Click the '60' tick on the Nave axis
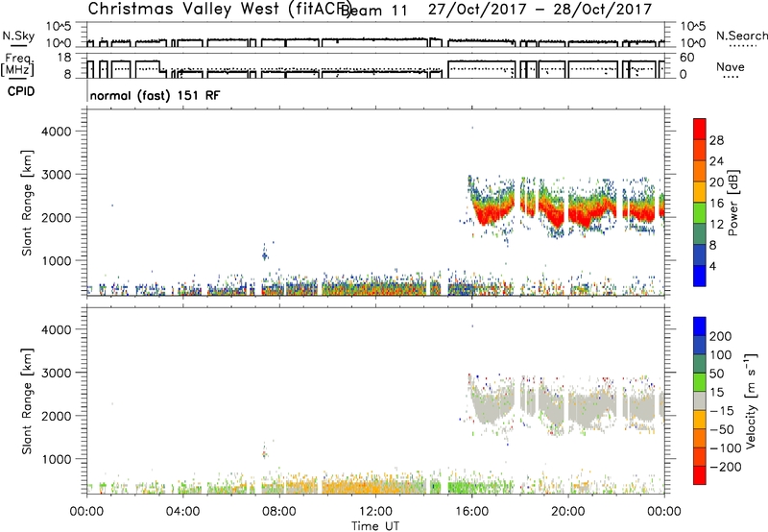Image resolution: width=768 pixels, height=532 pixels. (686, 58)
